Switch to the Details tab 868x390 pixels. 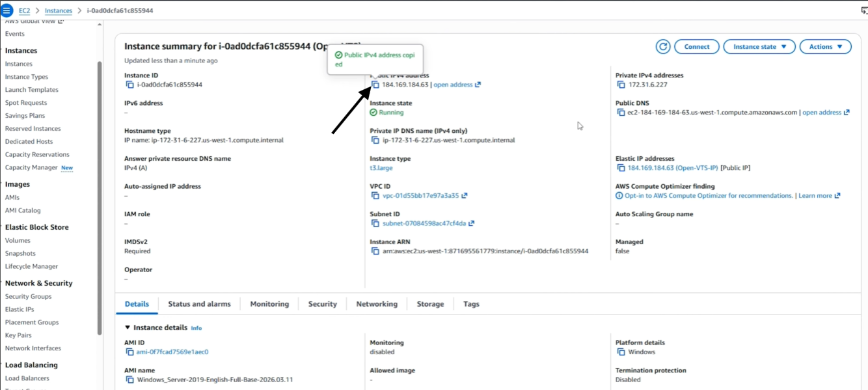[x=137, y=304]
